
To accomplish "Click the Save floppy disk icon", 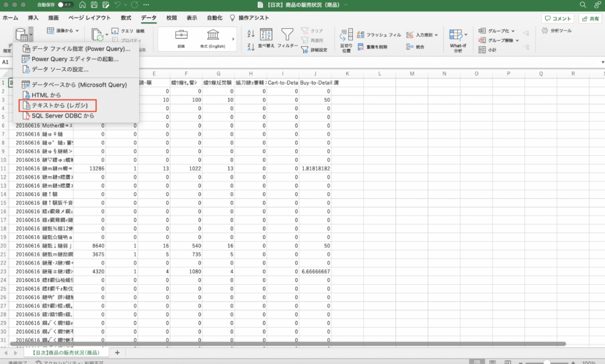I will (x=93, y=5).
